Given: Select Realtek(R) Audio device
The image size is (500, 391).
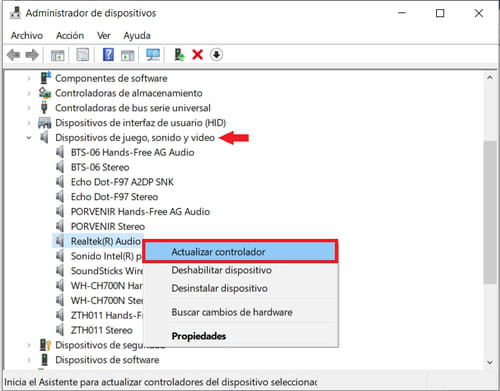Looking at the screenshot, I should [106, 241].
